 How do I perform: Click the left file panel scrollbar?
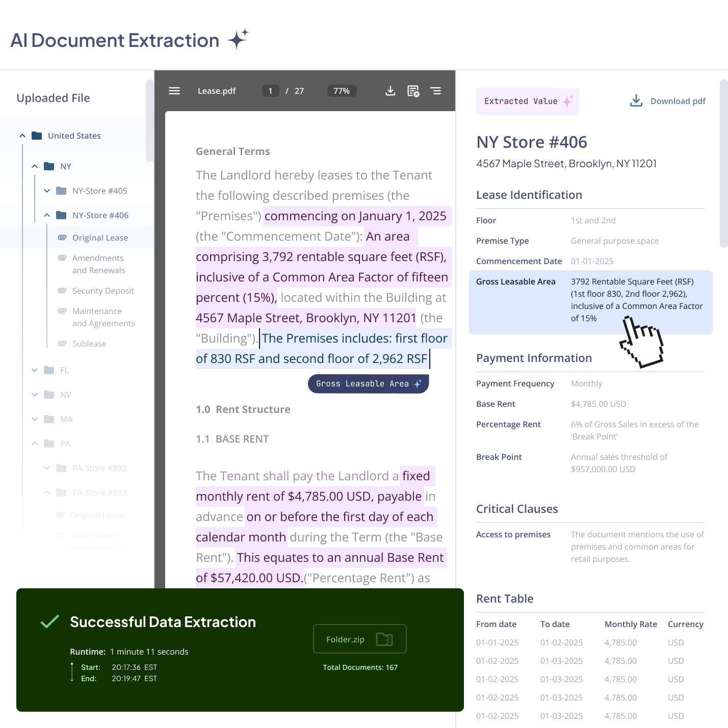[x=149, y=121]
